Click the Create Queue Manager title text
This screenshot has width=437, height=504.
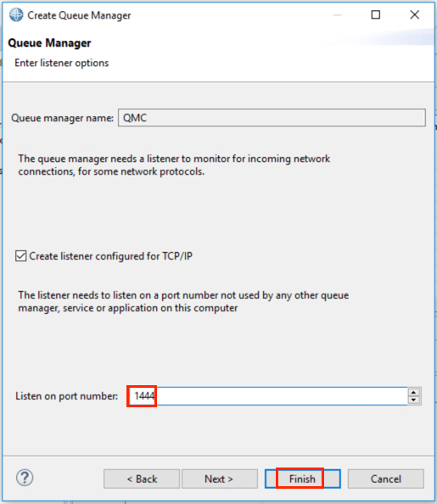79,15
